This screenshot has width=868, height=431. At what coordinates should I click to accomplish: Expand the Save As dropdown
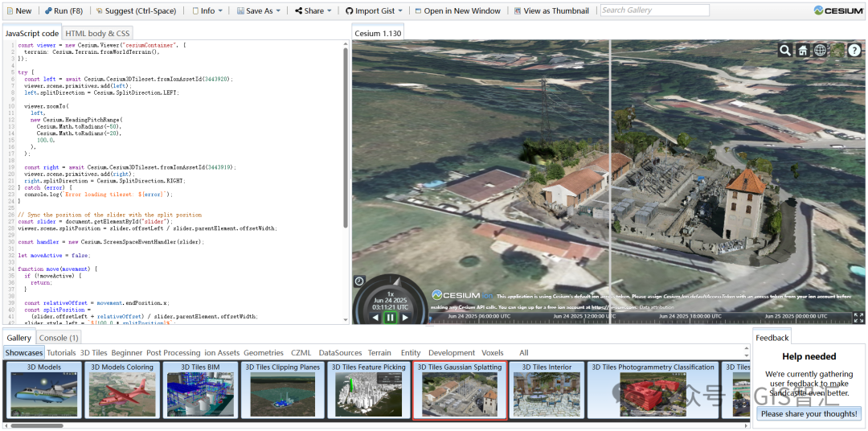pyautogui.click(x=259, y=11)
